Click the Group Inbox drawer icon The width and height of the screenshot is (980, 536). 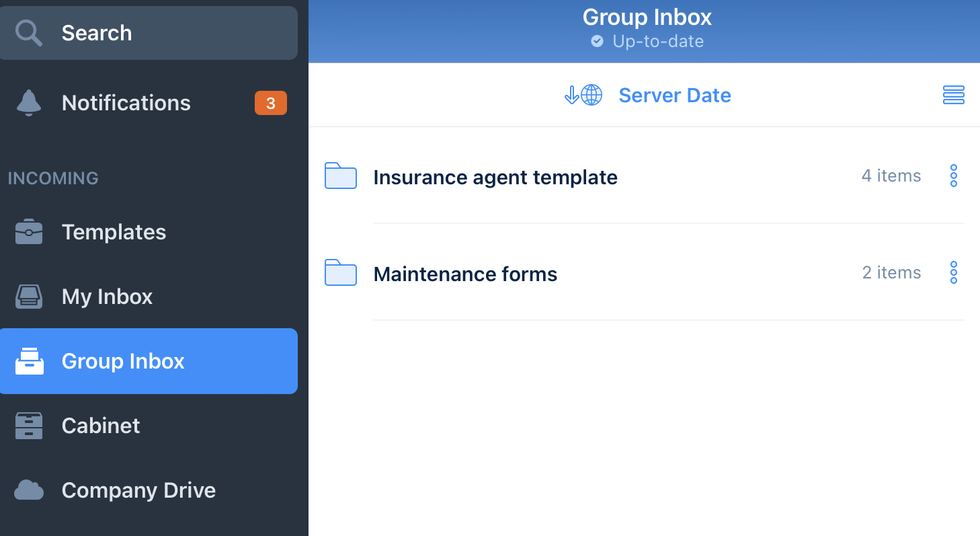click(x=28, y=360)
